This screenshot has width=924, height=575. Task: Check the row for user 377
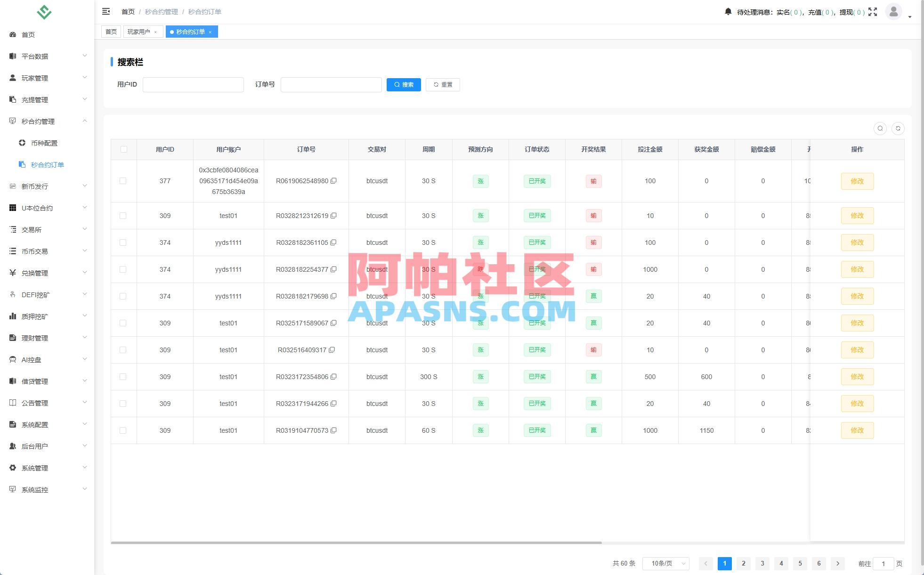point(123,181)
